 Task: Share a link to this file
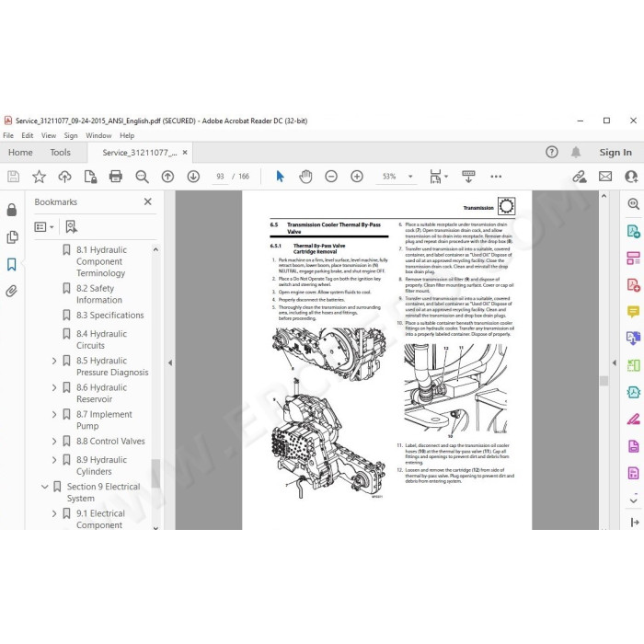pyautogui.click(x=580, y=177)
